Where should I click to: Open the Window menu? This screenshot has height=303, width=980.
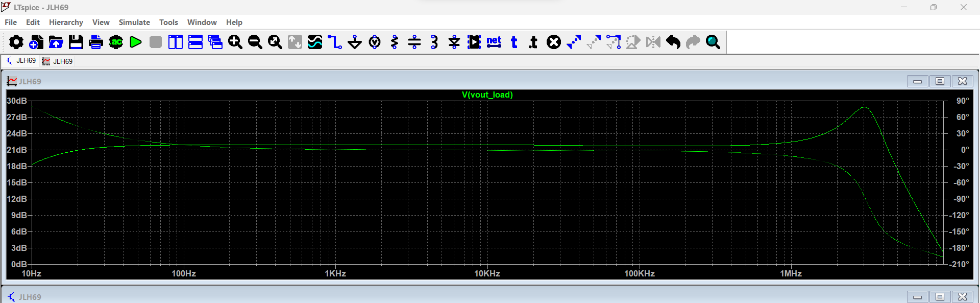[x=202, y=22]
